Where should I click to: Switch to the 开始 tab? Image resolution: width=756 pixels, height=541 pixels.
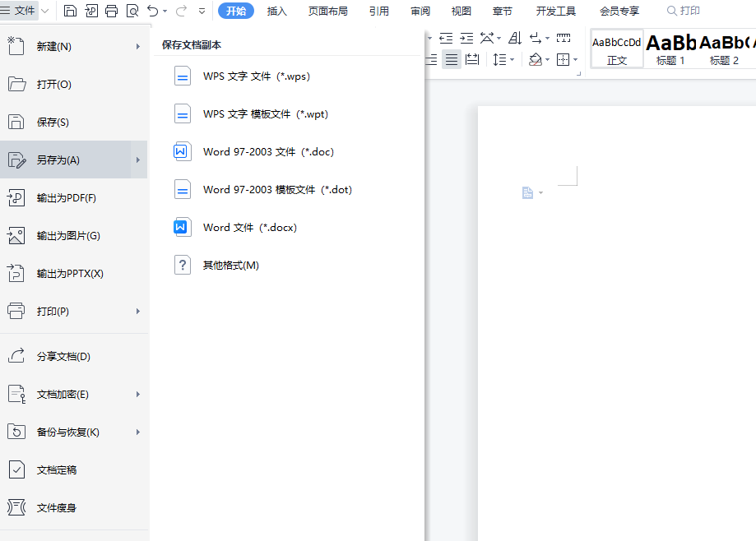click(x=236, y=11)
